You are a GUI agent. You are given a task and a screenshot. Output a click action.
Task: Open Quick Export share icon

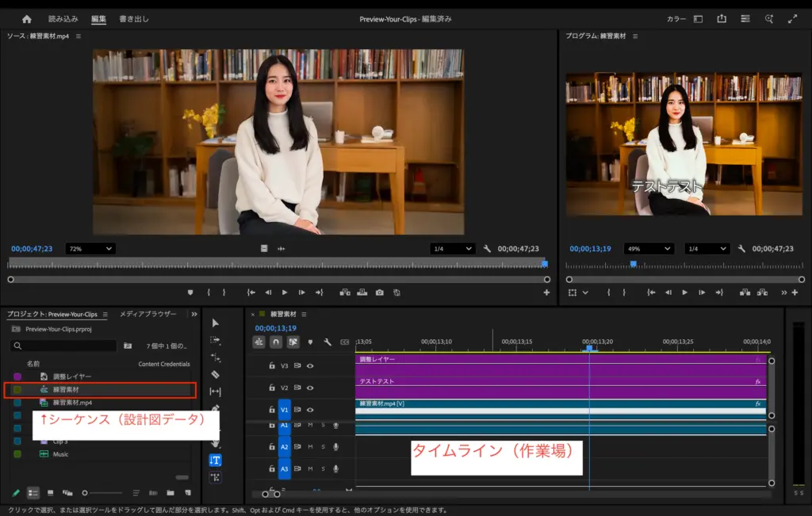coord(722,19)
